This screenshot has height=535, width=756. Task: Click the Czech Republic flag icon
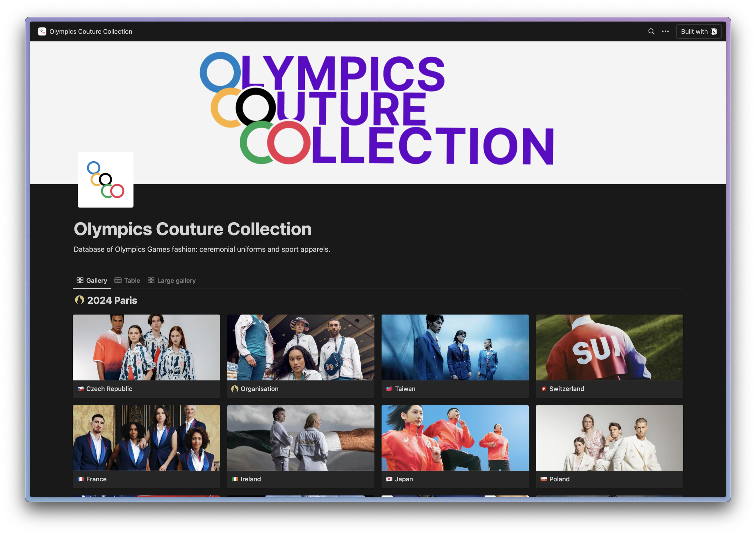point(81,389)
